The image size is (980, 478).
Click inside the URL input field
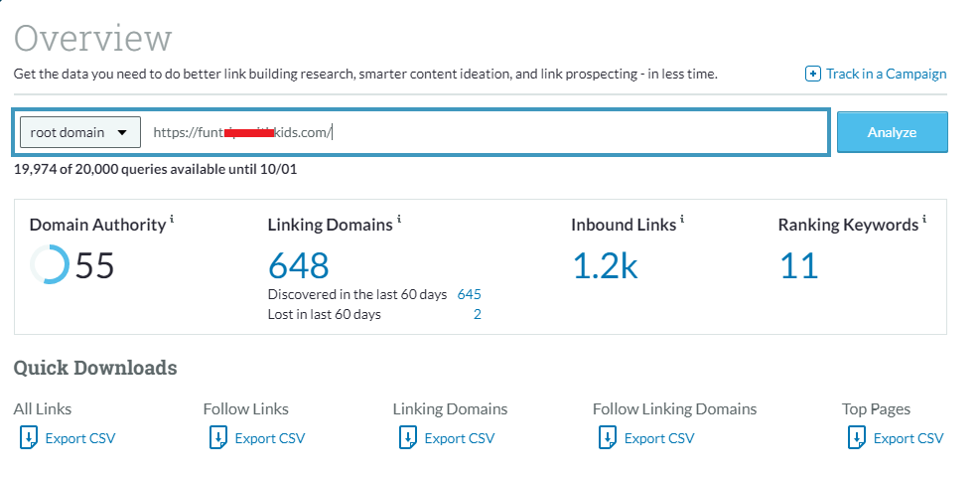576,132
